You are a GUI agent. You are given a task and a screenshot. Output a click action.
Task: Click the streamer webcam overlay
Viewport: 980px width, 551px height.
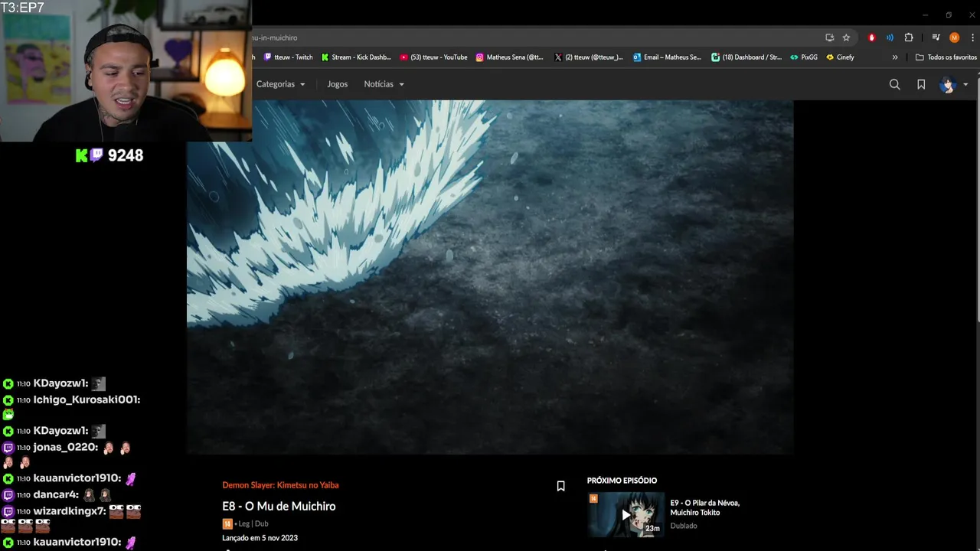(x=126, y=71)
